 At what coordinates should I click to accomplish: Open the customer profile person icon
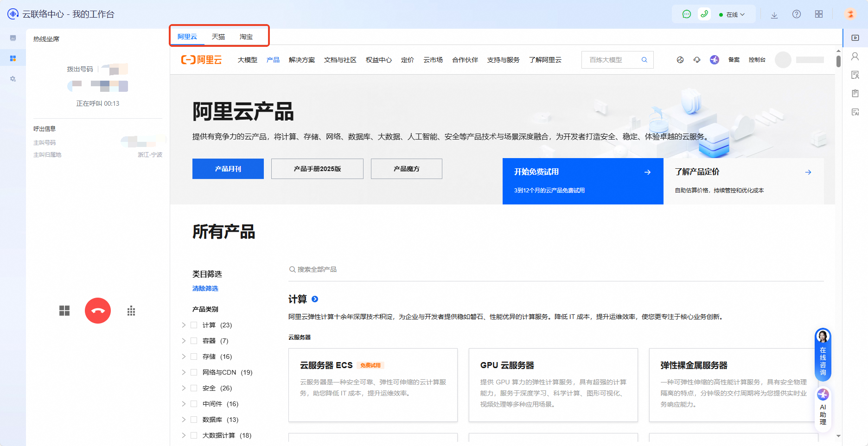point(855,56)
